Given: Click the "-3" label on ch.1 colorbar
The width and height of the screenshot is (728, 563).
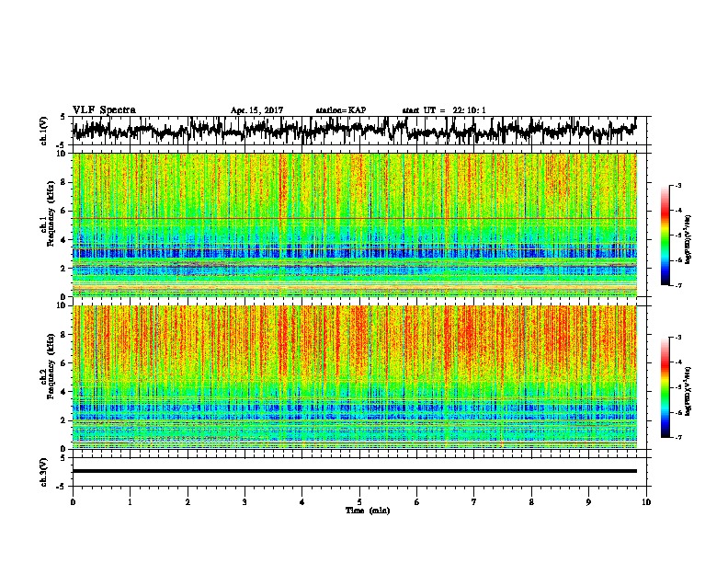Looking at the screenshot, I should tap(677, 185).
